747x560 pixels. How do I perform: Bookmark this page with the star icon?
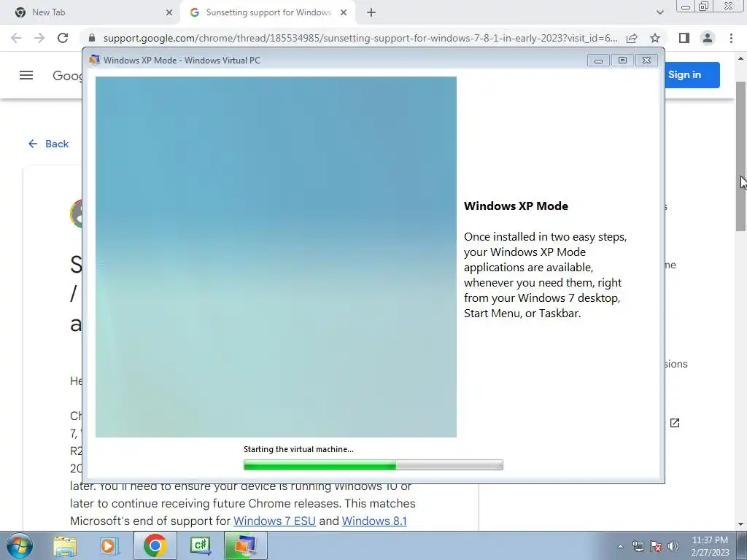coord(655,38)
